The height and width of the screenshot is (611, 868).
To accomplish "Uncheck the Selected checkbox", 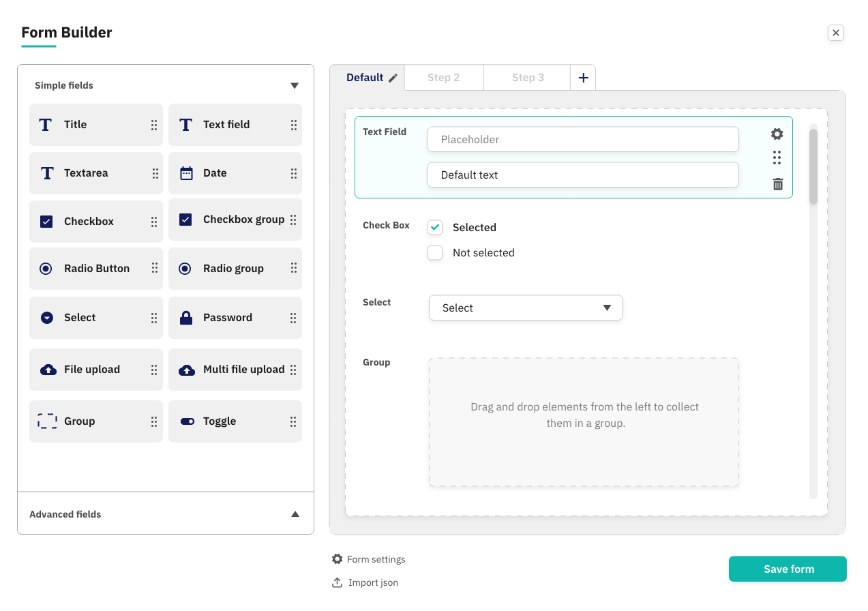I will 435,227.
